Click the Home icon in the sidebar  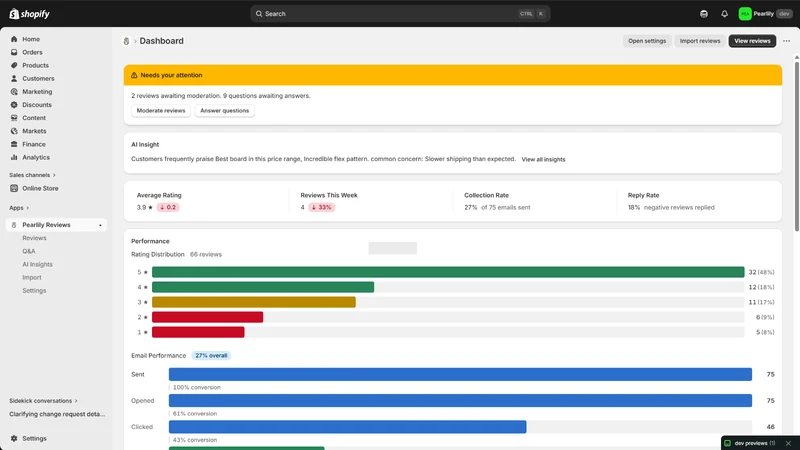14,39
